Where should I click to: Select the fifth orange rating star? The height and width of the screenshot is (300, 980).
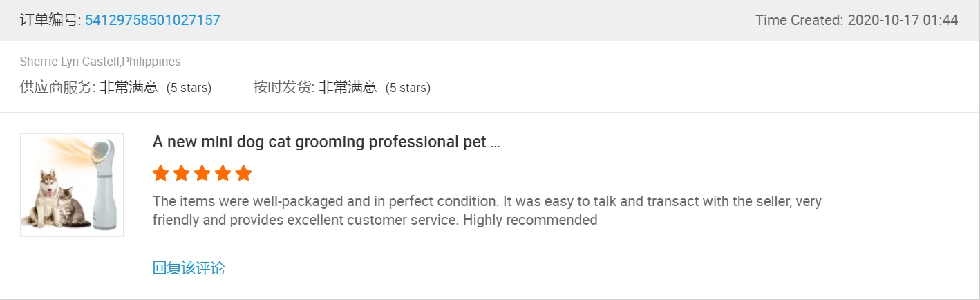point(243,173)
